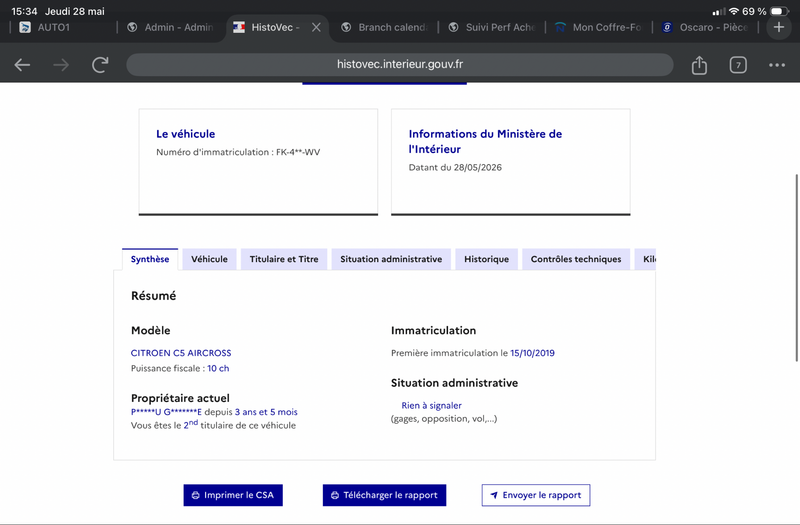Open the Mon Coffre-Fo browser tab

pos(598,27)
